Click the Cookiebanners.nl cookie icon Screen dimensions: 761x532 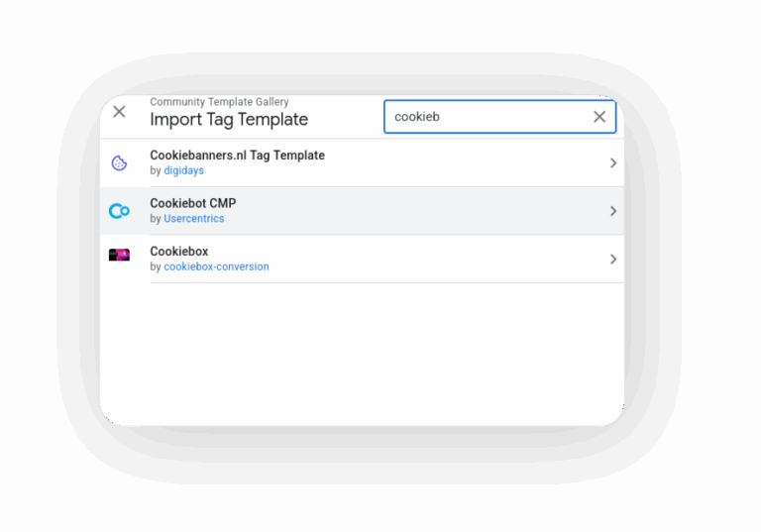coord(119,163)
